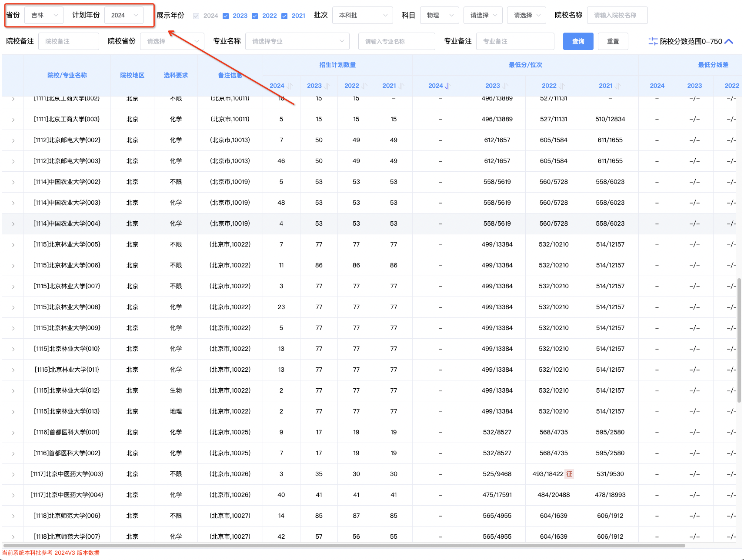Sort 最低分/位次 column by 2021
Viewport: 744px width, 560px height.
point(618,86)
